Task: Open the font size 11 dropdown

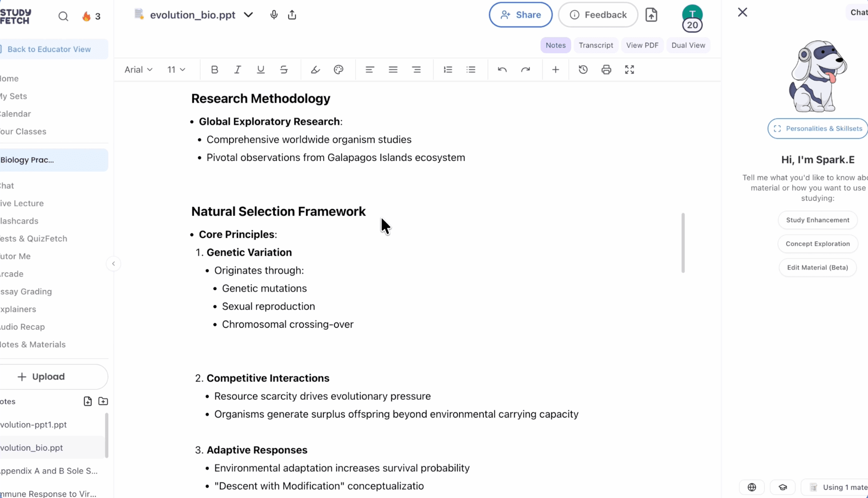Action: pos(176,70)
